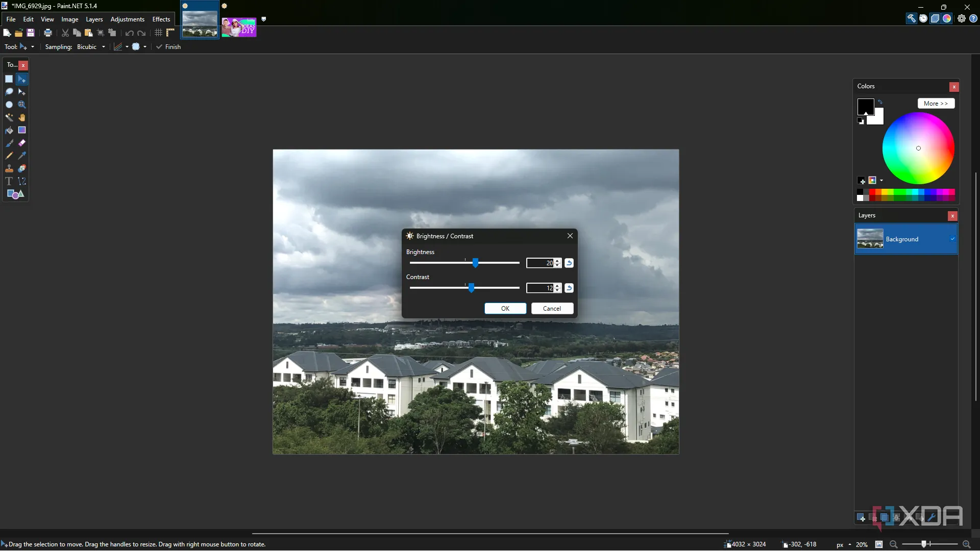
Task: Select the Paint Bucket tool
Action: [x=9, y=130]
